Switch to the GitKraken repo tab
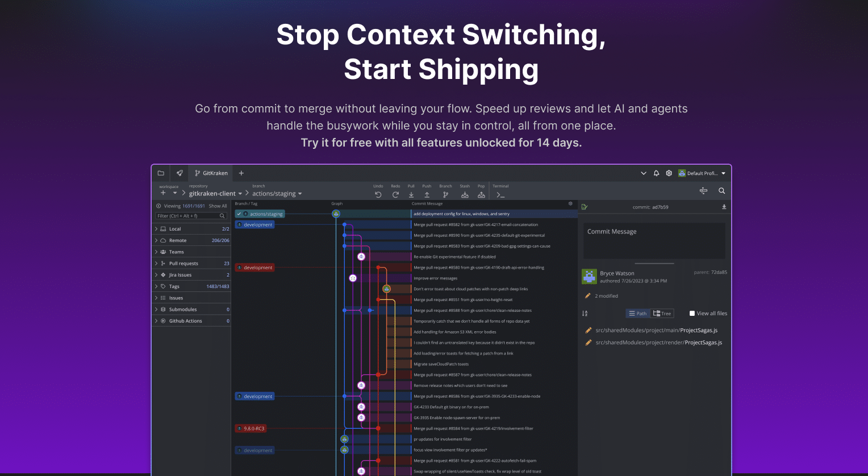This screenshot has height=476, width=868. 211,173
